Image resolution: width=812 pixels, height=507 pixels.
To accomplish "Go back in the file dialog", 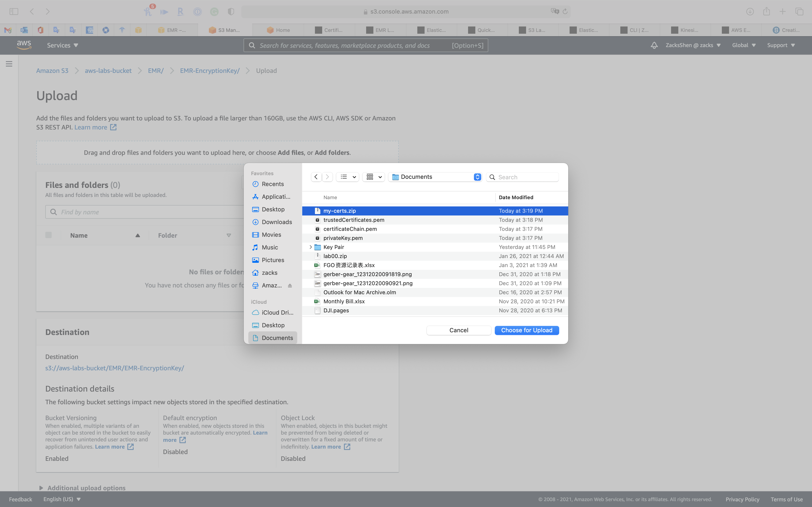I will pos(316,177).
